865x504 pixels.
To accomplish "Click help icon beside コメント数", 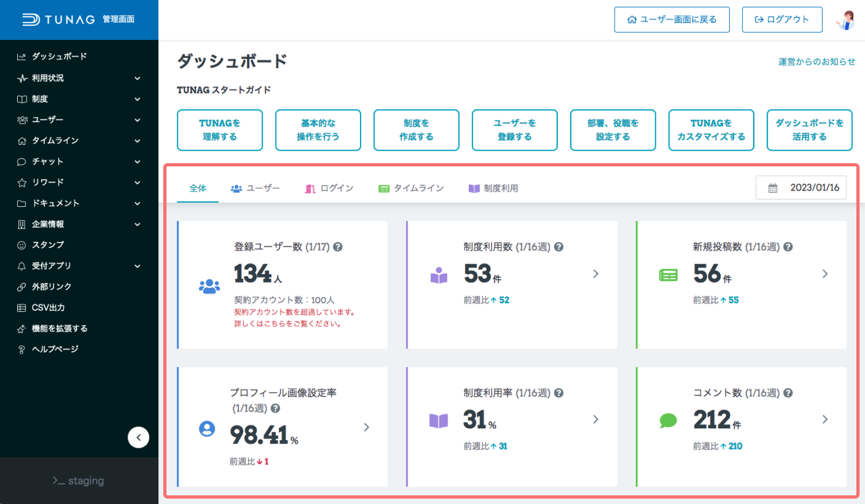I will 788,393.
